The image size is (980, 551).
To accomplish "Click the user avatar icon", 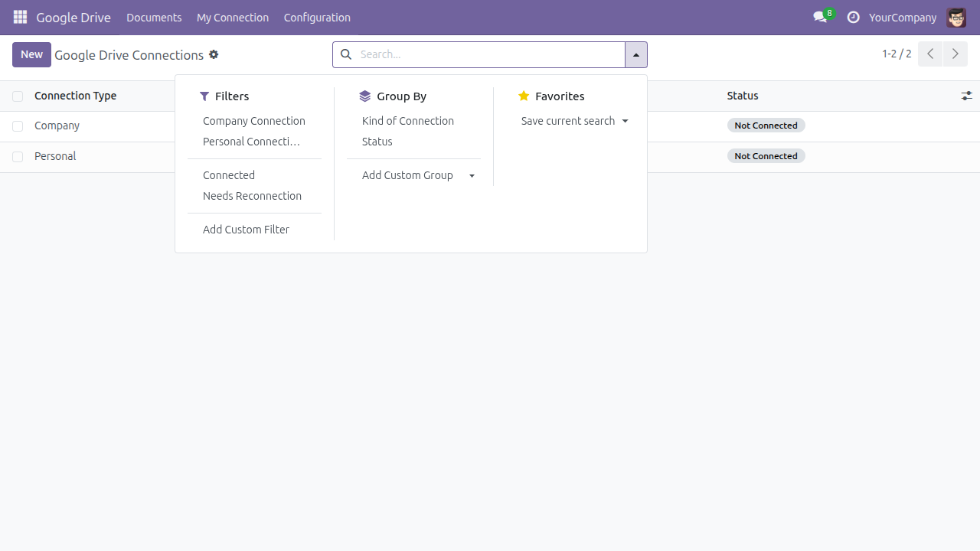I will (x=956, y=17).
